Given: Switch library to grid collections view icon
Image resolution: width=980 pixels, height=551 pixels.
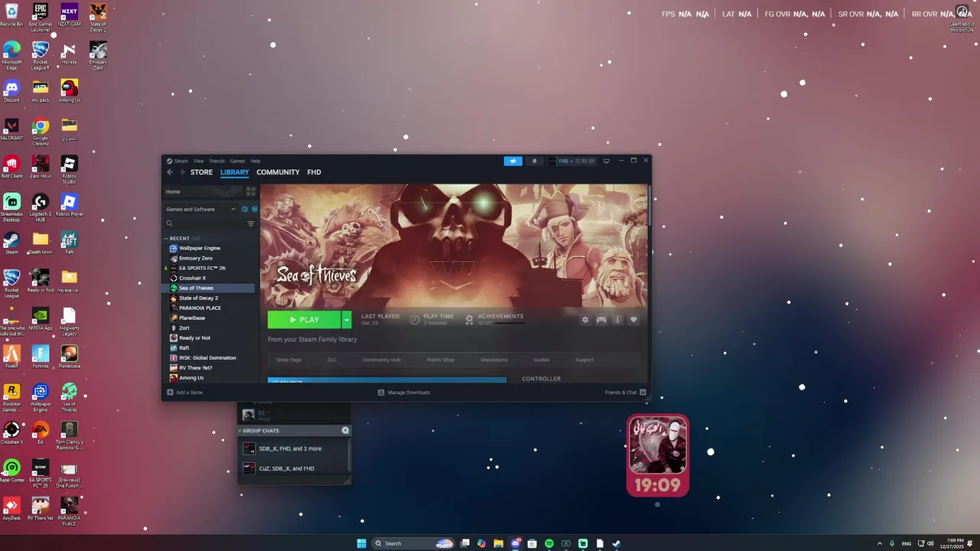Looking at the screenshot, I should [250, 191].
